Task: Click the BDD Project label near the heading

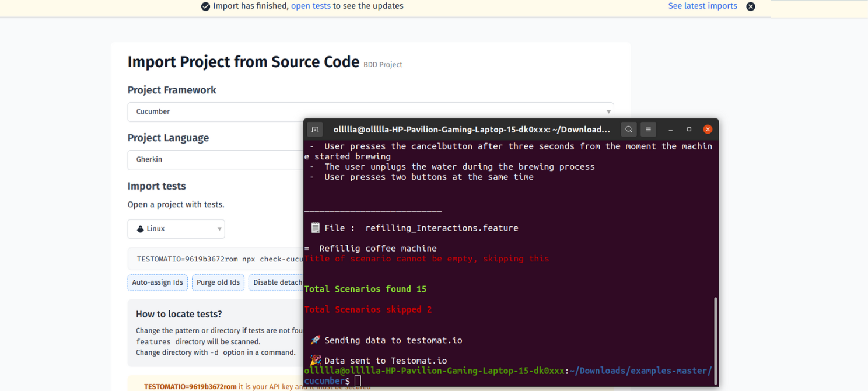Action: tap(383, 65)
